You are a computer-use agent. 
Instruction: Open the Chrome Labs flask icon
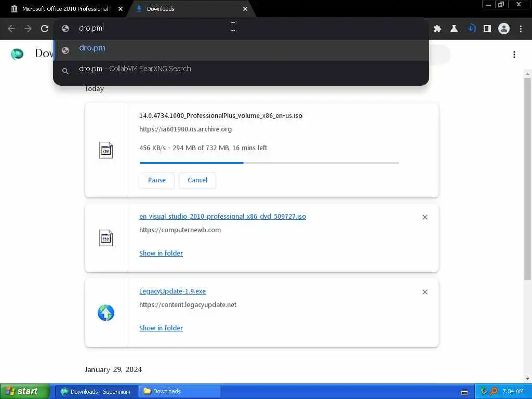coord(454,29)
